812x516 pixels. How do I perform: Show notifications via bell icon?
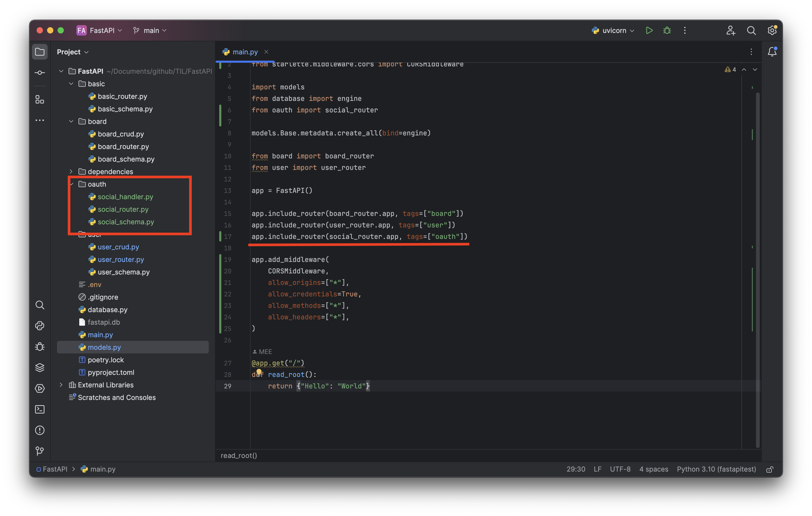pyautogui.click(x=772, y=52)
